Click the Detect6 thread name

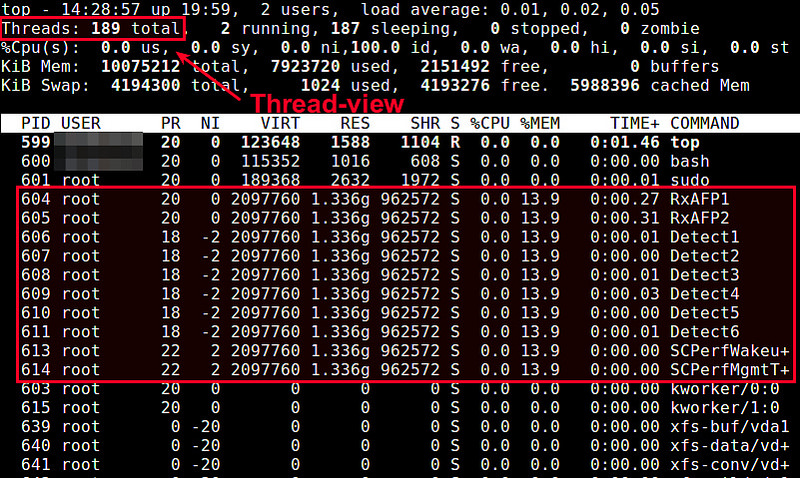pos(704,332)
